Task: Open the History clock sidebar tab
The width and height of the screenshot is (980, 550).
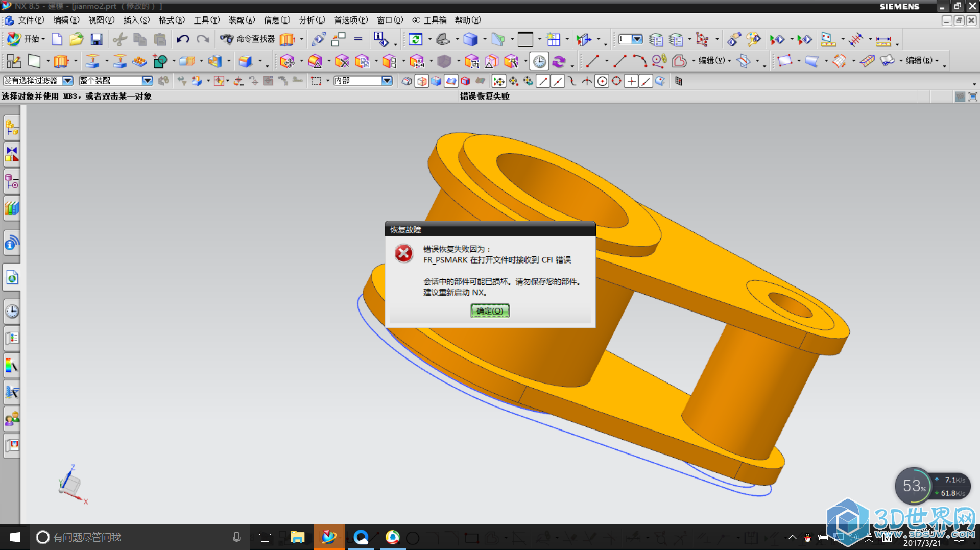Action: coord(12,311)
